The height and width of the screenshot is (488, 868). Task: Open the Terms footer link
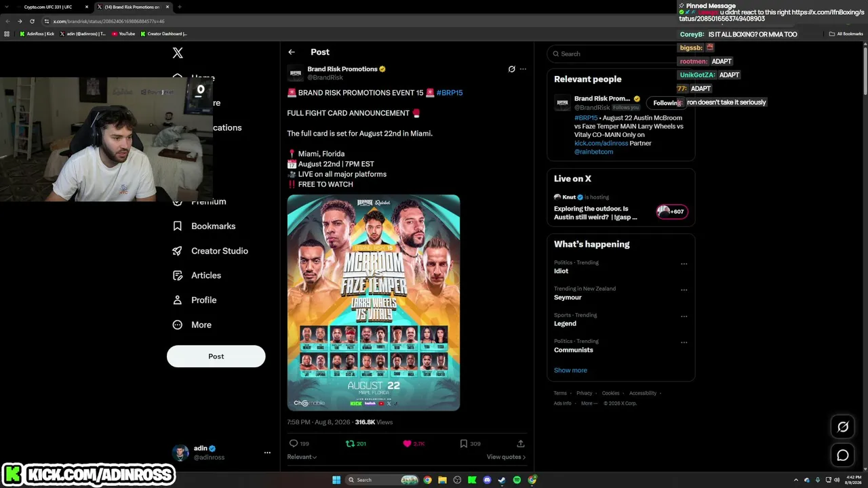(x=560, y=393)
